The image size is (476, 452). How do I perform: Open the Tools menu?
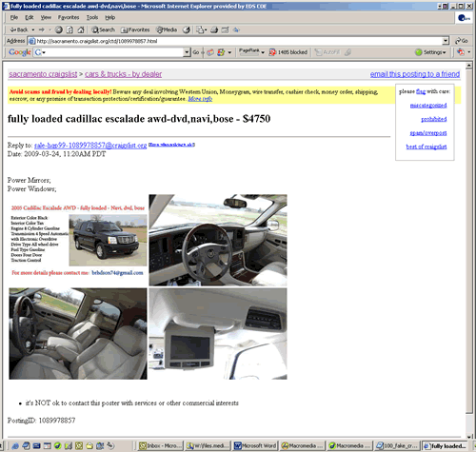click(92, 17)
